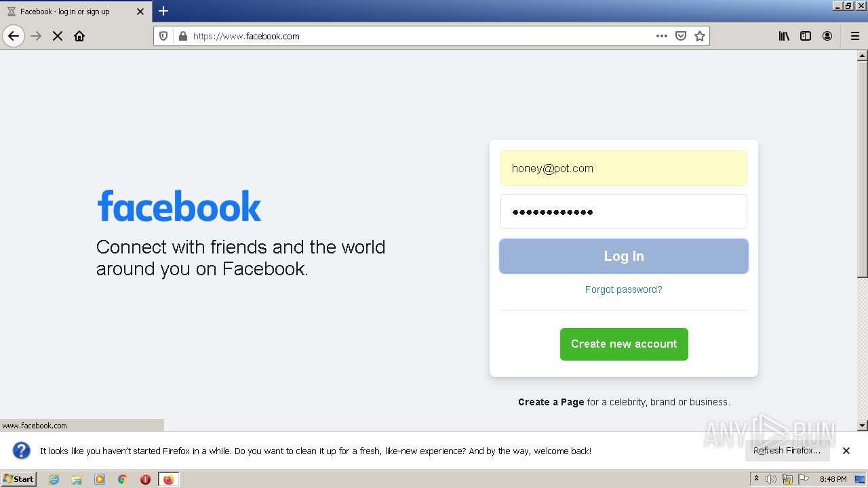
Task: Click the Log In button
Action: [x=624, y=256]
